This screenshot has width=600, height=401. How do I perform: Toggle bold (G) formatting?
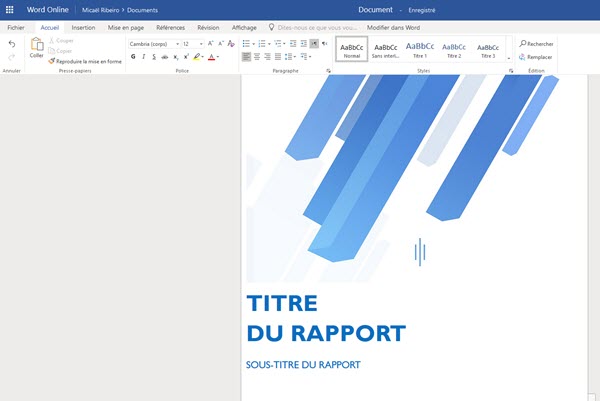(x=133, y=57)
